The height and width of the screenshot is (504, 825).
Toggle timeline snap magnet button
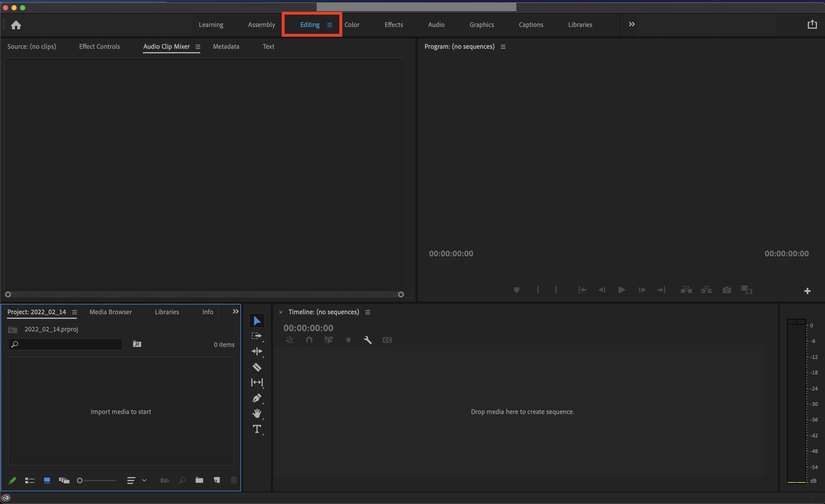pyautogui.click(x=309, y=340)
